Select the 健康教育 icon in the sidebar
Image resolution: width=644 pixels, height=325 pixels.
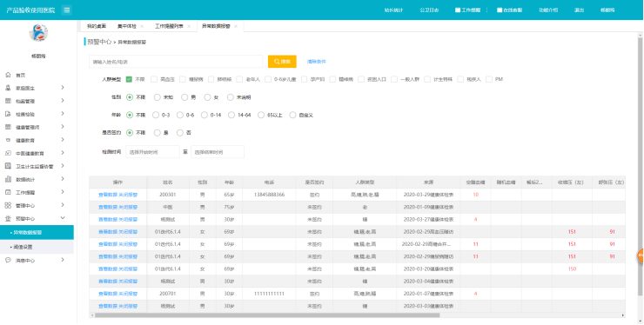tap(8, 140)
